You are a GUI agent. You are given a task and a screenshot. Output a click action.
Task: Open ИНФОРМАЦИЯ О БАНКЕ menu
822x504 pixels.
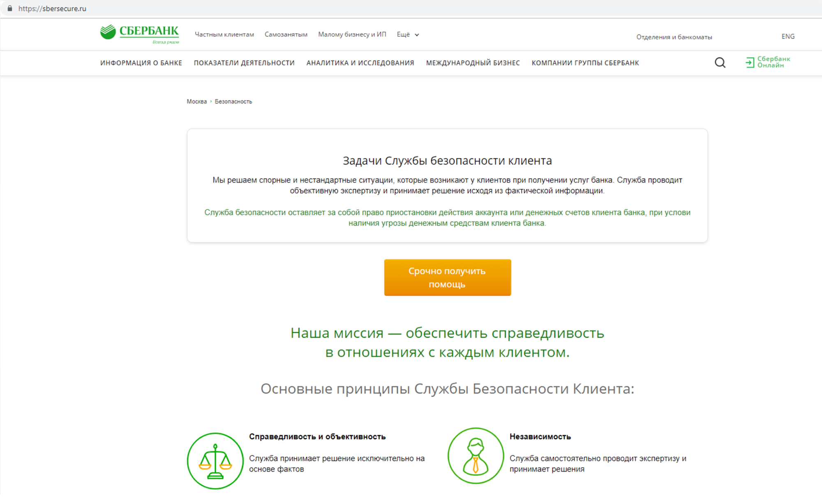(141, 63)
